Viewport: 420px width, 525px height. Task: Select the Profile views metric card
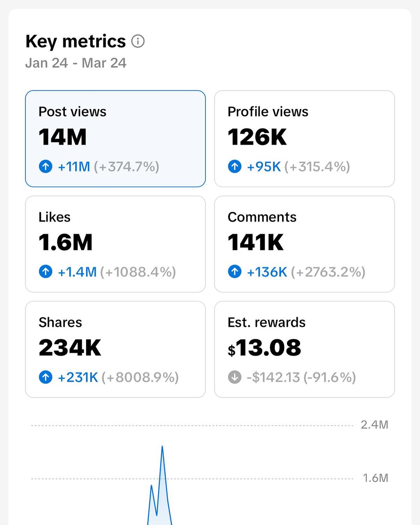[x=304, y=139]
